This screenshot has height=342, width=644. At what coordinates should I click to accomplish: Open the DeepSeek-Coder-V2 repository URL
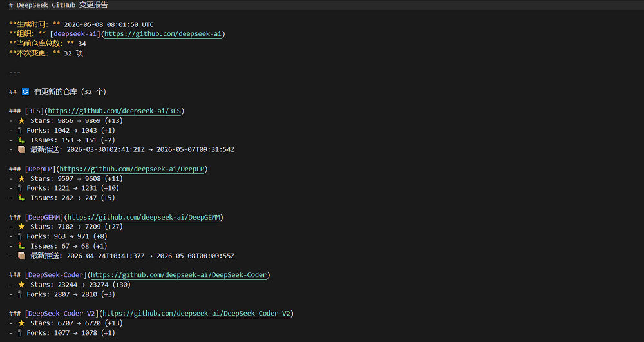(196, 313)
